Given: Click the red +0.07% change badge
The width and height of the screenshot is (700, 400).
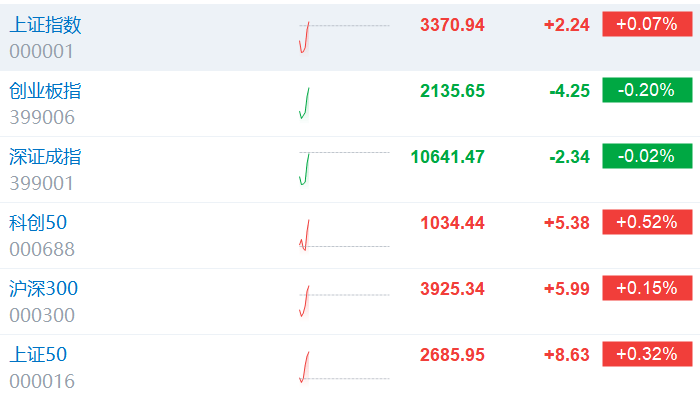Looking at the screenshot, I should coord(647,24).
